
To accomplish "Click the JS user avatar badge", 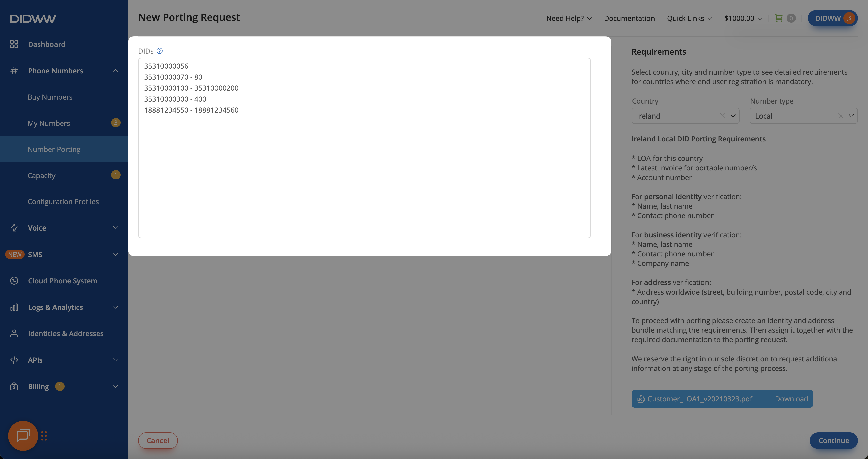I will pos(849,18).
